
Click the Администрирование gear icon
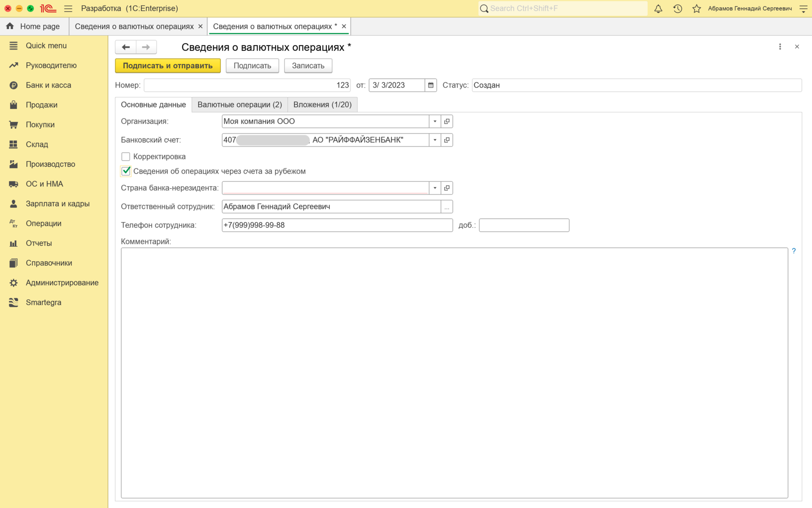point(14,283)
